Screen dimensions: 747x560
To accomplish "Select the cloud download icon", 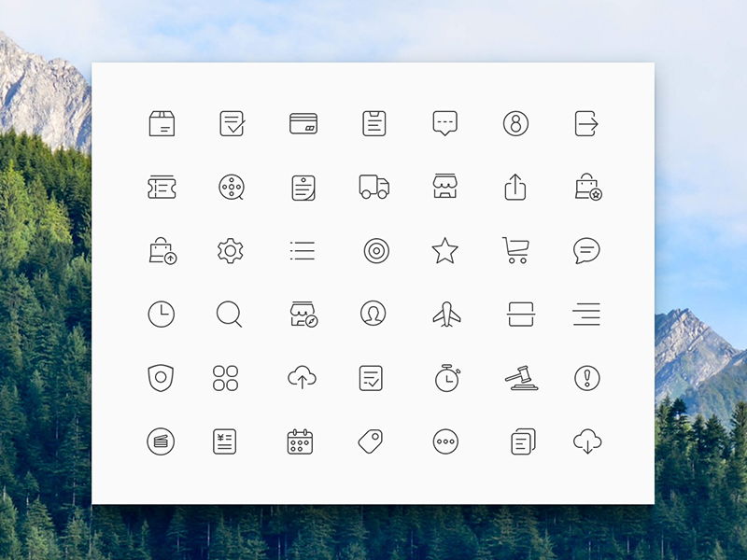I will click(x=587, y=441).
